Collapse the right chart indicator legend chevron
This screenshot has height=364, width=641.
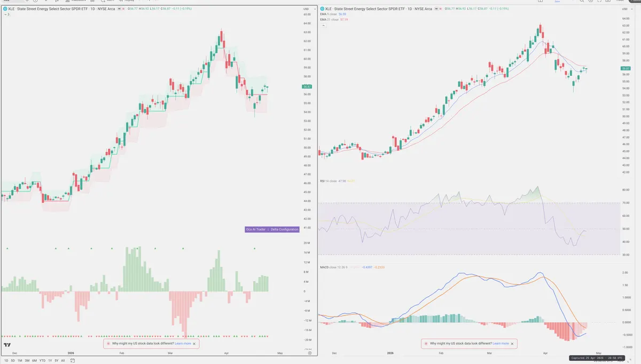pos(324,26)
